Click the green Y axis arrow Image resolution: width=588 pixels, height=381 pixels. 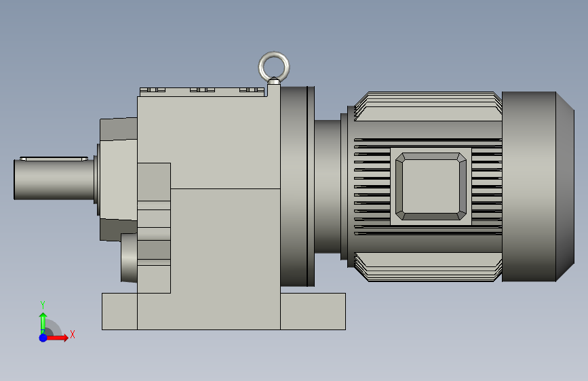[x=43, y=323]
